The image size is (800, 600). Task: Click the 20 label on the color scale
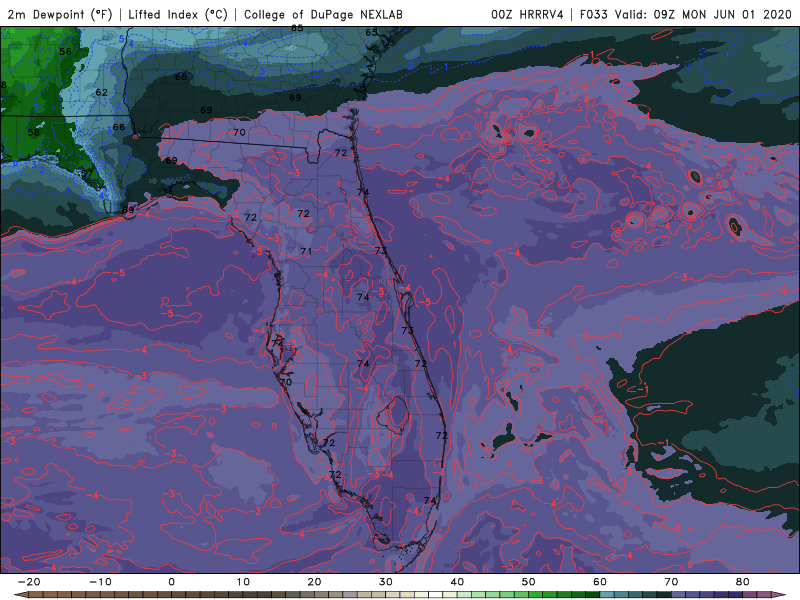314,582
